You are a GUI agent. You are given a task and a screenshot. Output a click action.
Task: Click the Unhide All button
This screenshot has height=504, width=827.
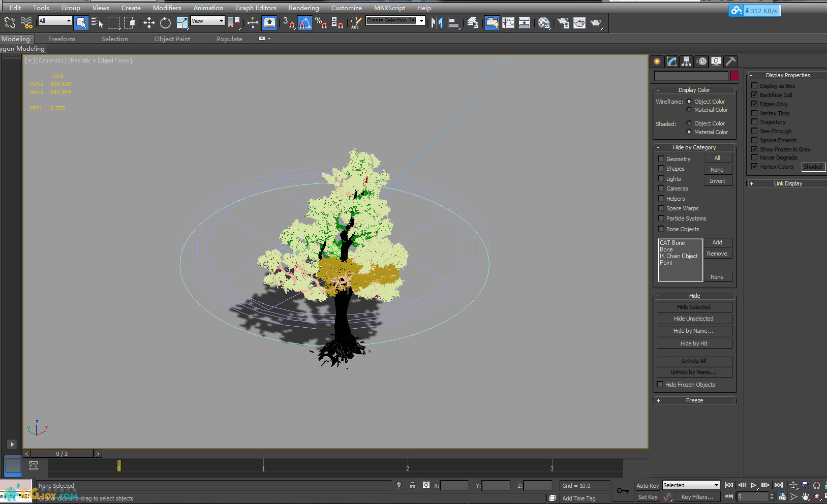tap(694, 361)
